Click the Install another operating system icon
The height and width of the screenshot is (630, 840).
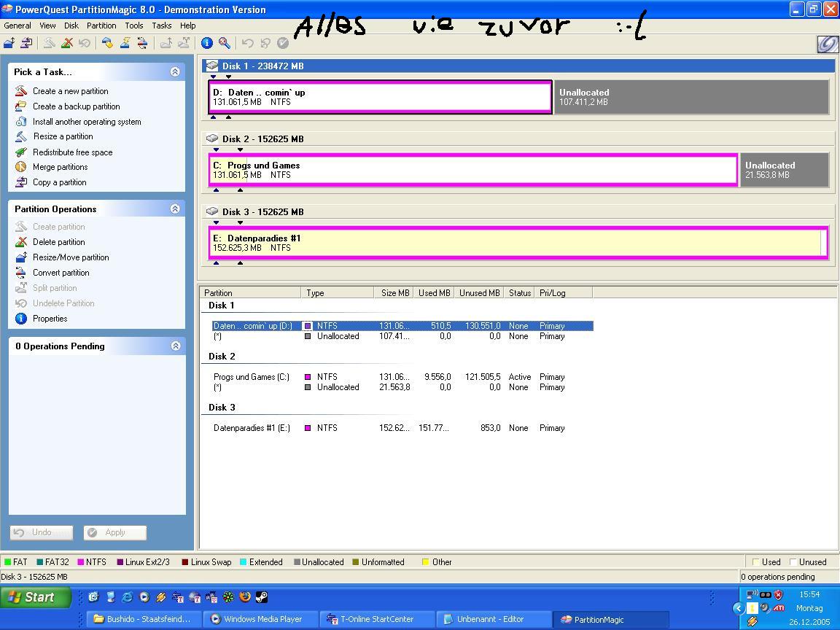[x=21, y=122]
